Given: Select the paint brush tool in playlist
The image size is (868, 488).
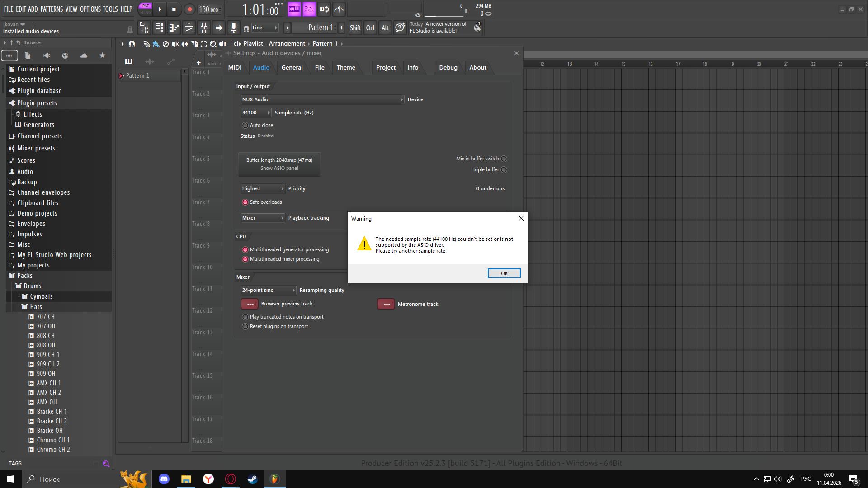Looking at the screenshot, I should tap(156, 44).
